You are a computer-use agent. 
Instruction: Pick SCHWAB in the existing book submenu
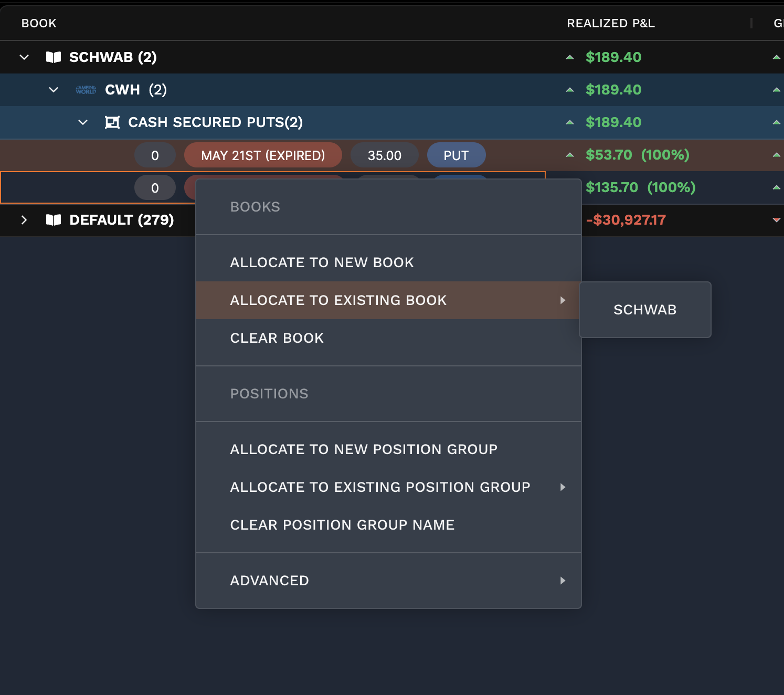coord(645,310)
